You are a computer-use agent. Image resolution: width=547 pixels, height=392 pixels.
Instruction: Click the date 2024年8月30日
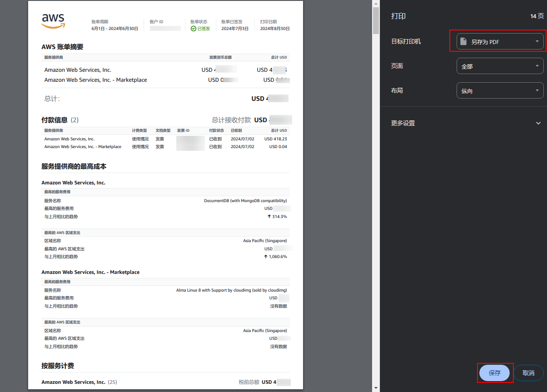point(275,29)
